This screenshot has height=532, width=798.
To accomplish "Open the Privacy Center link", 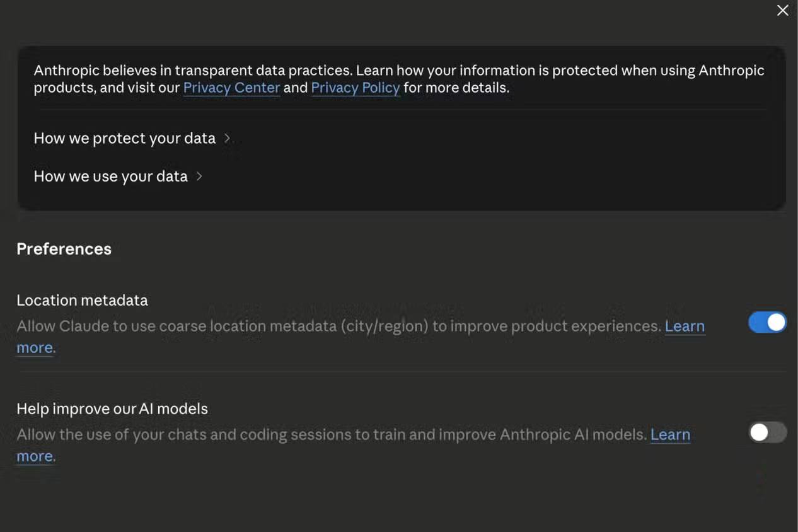I will 231,88.
